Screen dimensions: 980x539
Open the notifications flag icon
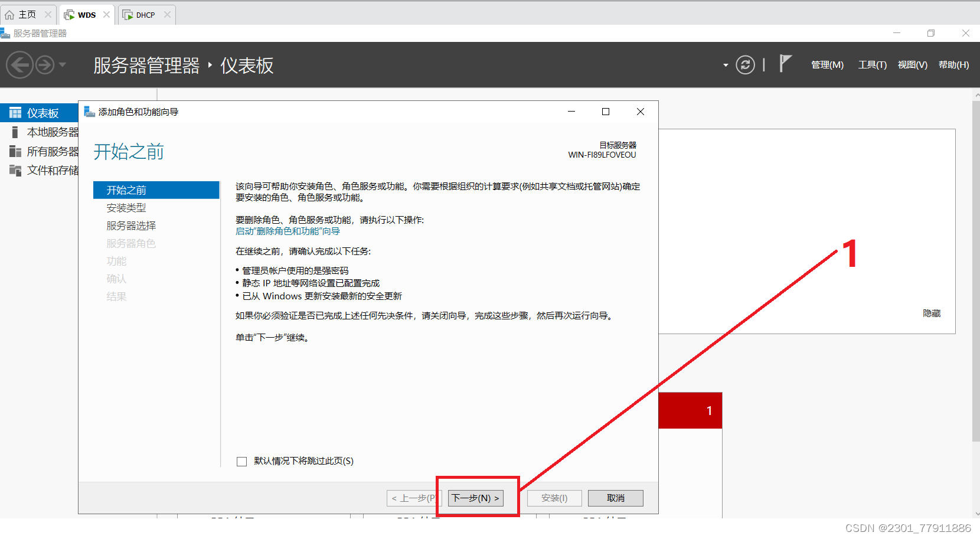(x=785, y=63)
